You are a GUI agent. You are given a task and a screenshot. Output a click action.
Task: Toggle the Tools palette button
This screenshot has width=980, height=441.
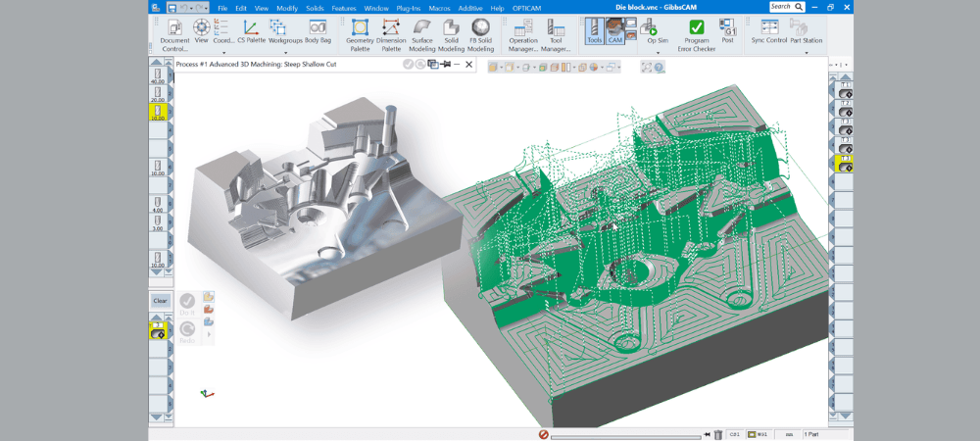tap(595, 31)
